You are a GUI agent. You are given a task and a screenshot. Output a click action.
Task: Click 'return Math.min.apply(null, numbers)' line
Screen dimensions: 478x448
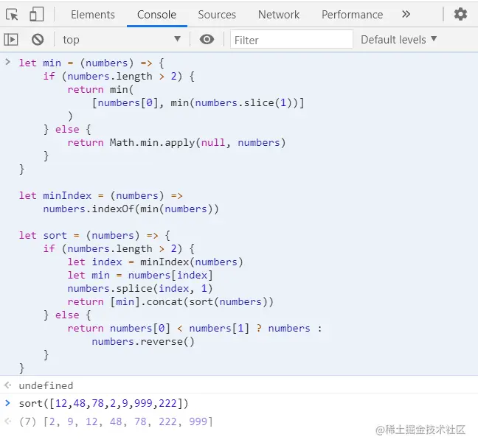(176, 142)
